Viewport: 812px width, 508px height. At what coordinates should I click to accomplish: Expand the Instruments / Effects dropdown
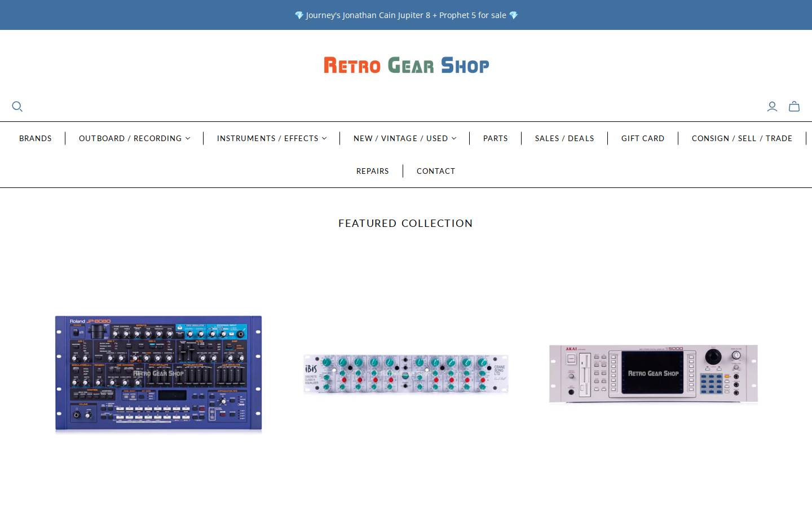[x=272, y=138]
